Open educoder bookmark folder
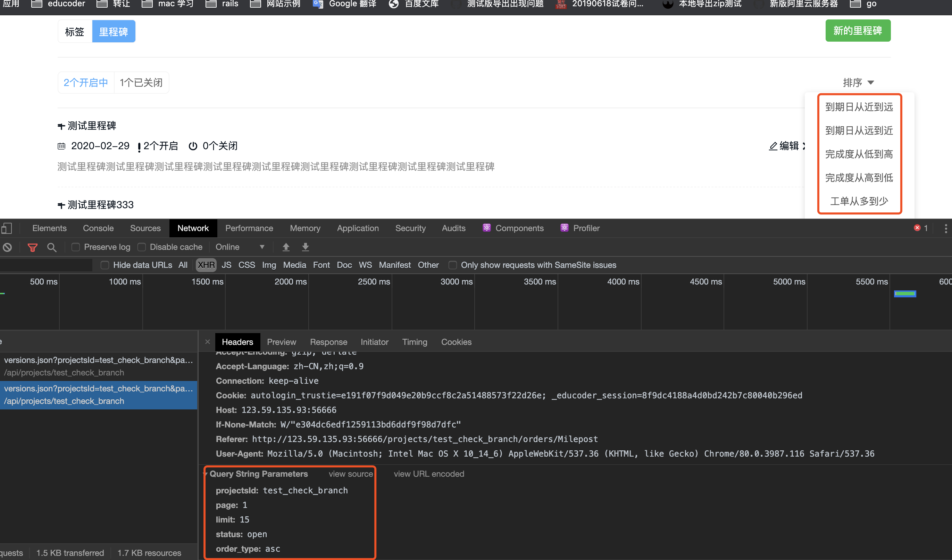The image size is (952, 560). [58, 4]
